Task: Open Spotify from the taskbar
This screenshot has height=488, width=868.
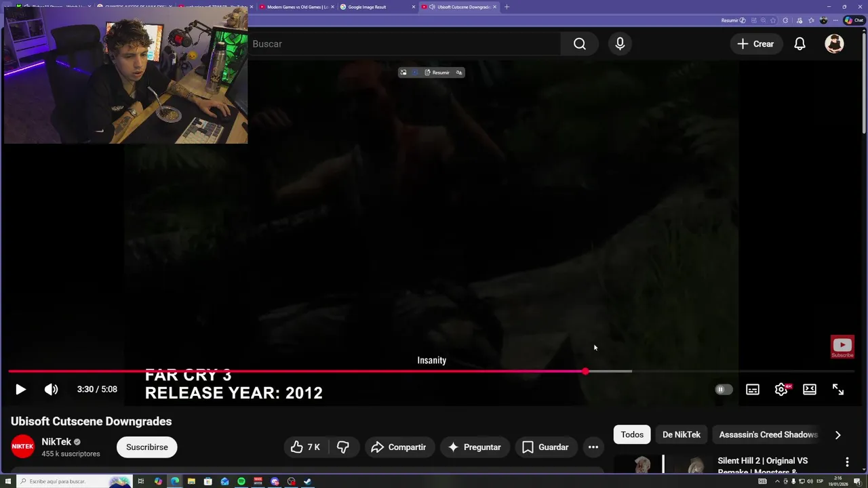Action: point(241,482)
